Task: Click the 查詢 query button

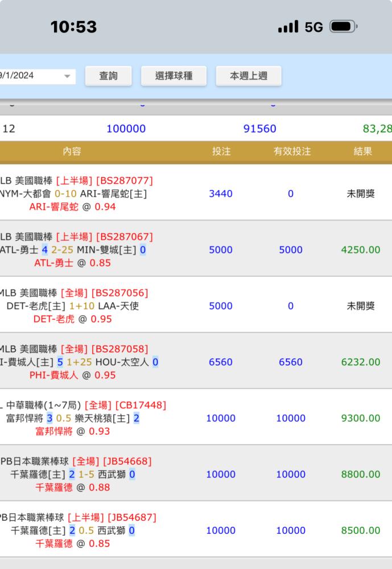Action: point(109,76)
